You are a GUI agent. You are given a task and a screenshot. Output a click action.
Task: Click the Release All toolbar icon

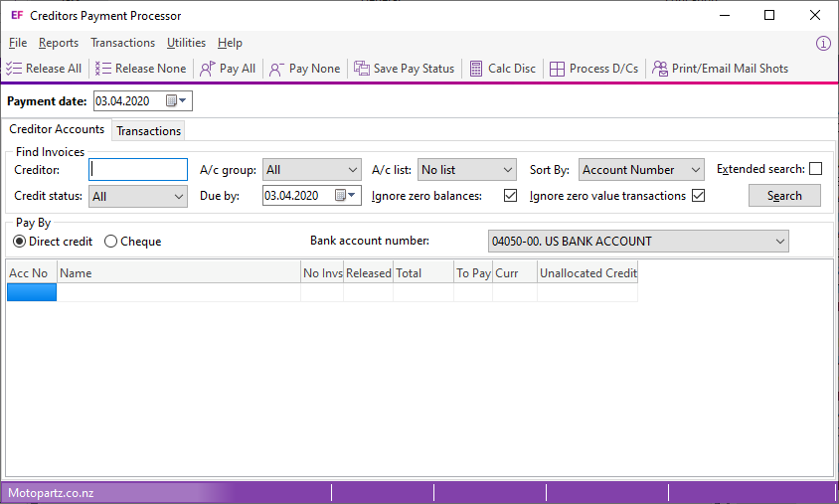point(14,69)
